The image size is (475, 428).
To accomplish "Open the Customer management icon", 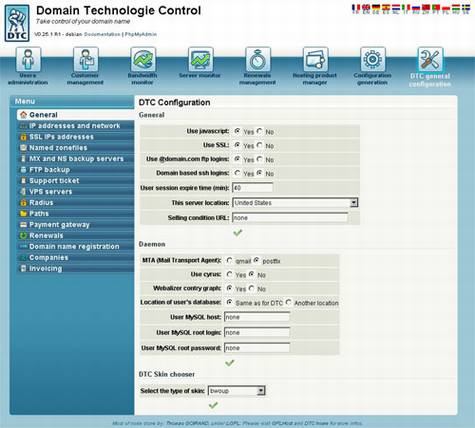I will (86, 59).
